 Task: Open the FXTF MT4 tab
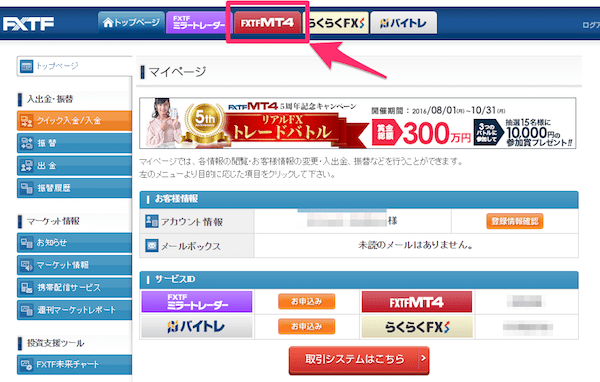click(x=267, y=23)
